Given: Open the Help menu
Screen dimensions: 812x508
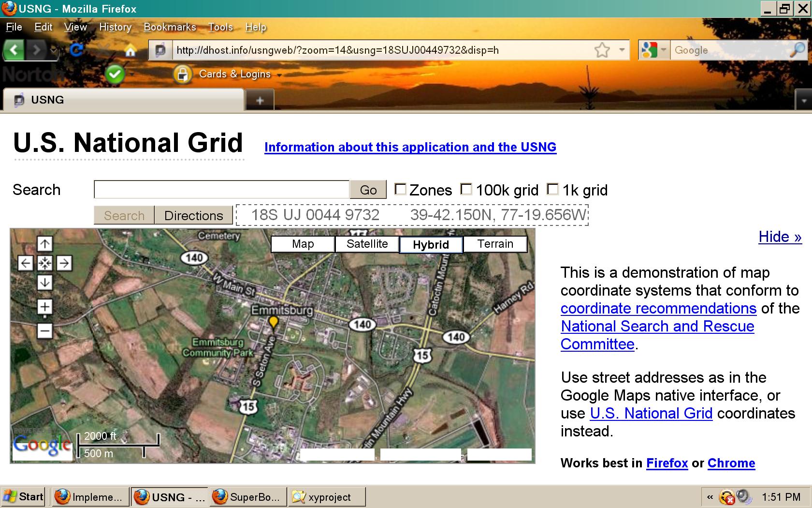Looking at the screenshot, I should coord(256,27).
